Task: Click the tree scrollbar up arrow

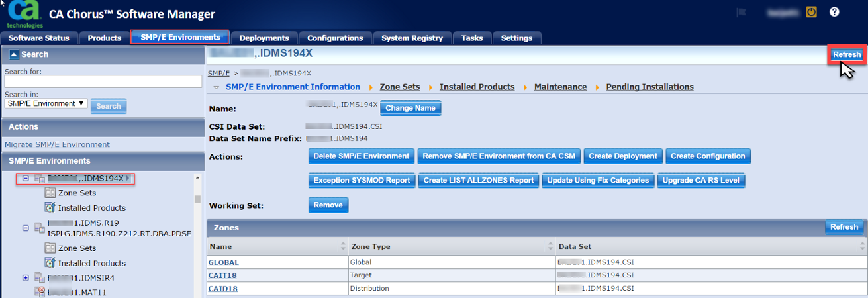Action: tap(197, 178)
